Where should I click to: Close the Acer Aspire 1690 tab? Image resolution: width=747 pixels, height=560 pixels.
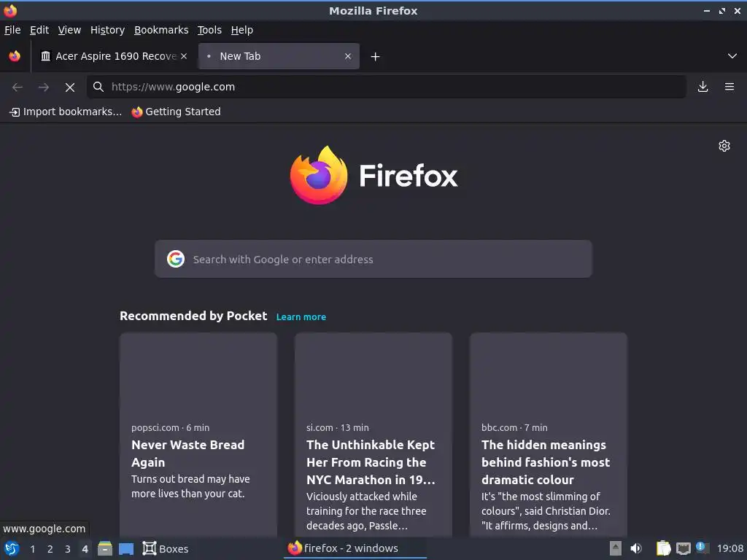pyautogui.click(x=184, y=56)
